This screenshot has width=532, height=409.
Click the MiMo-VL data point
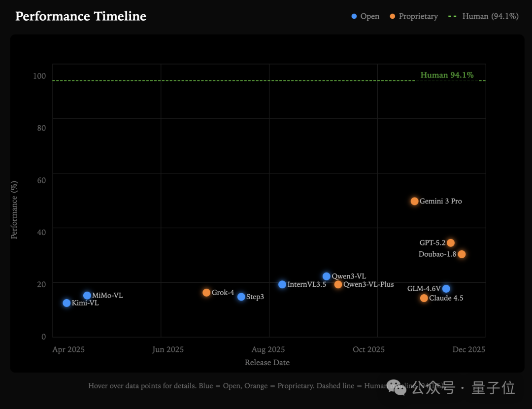click(87, 295)
